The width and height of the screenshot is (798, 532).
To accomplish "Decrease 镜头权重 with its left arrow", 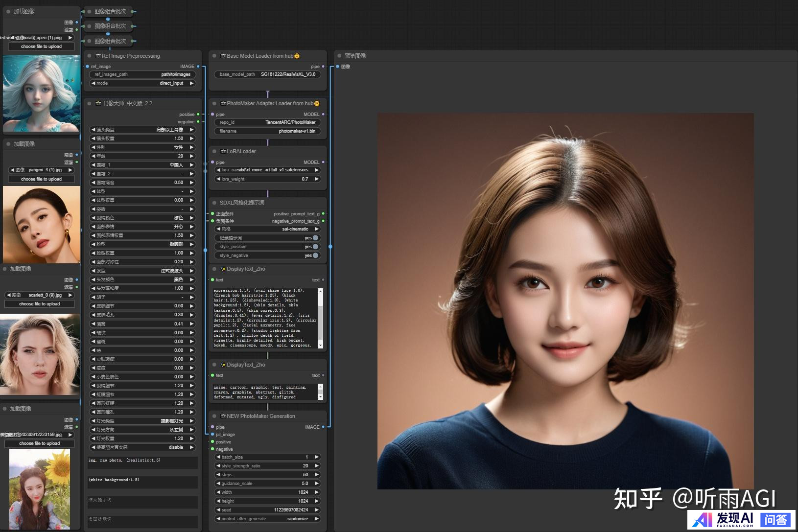I will (x=93, y=139).
